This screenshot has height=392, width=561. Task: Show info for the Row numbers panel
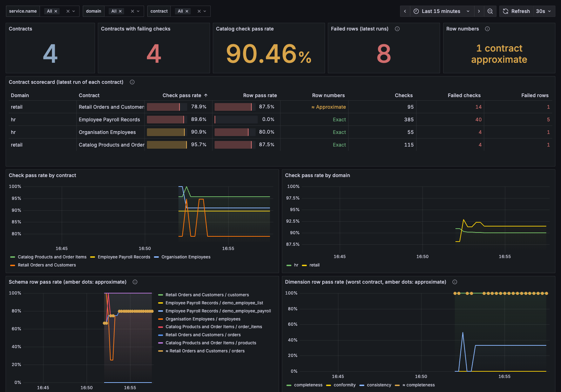(x=487, y=29)
